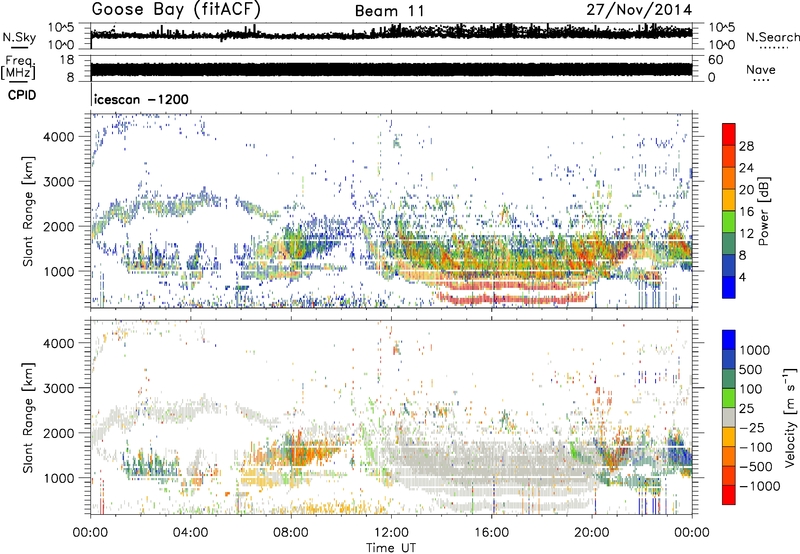Image resolution: width=800 pixels, height=554 pixels.
Task: Click the '4000' tick on power panel
Action: pos(59,137)
